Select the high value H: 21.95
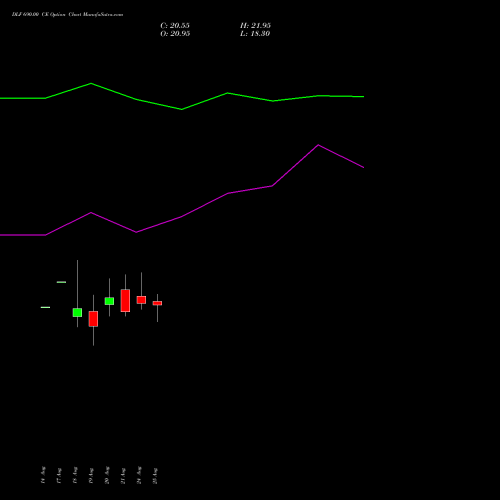The image size is (500, 500). tap(255, 26)
